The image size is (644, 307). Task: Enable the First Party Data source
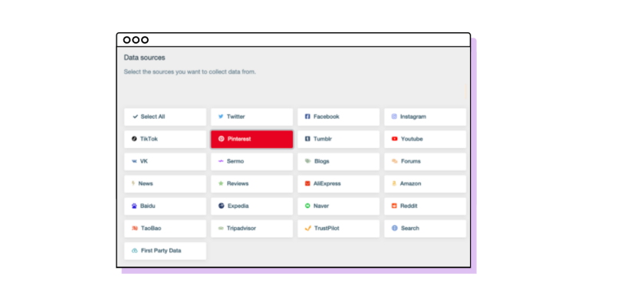click(165, 250)
